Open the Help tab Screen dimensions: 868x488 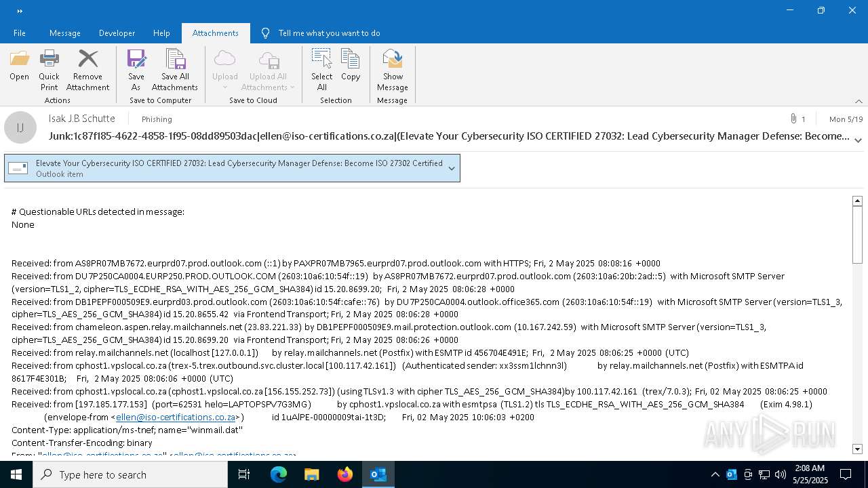[161, 33]
